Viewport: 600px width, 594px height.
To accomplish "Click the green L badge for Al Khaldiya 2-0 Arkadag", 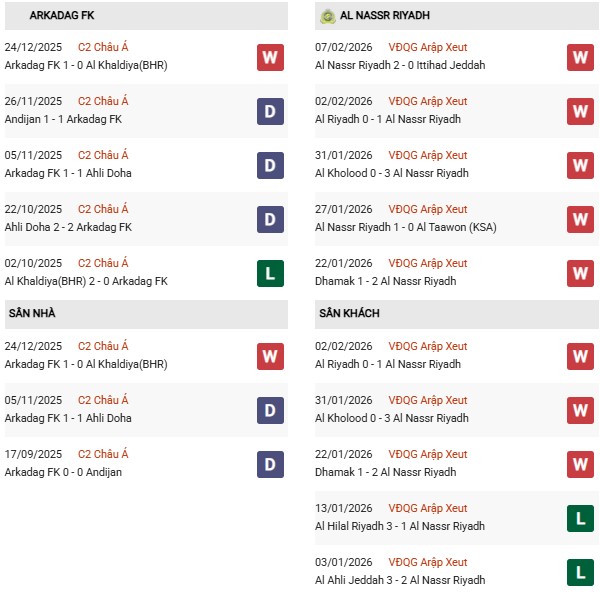I will pyautogui.click(x=270, y=273).
